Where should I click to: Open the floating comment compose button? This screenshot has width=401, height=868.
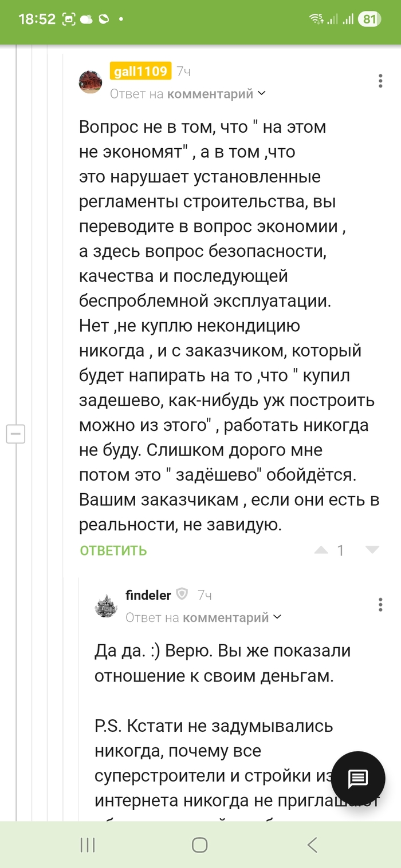click(x=358, y=778)
